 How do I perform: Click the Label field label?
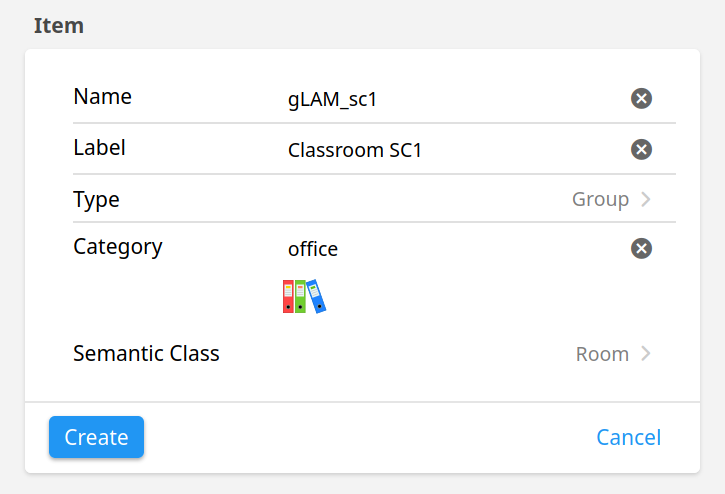[x=99, y=148]
